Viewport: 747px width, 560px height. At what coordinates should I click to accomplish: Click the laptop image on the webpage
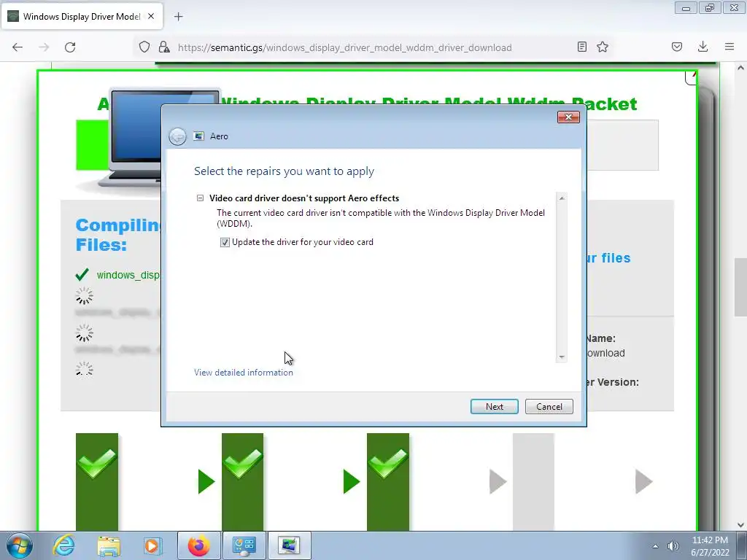(x=135, y=138)
